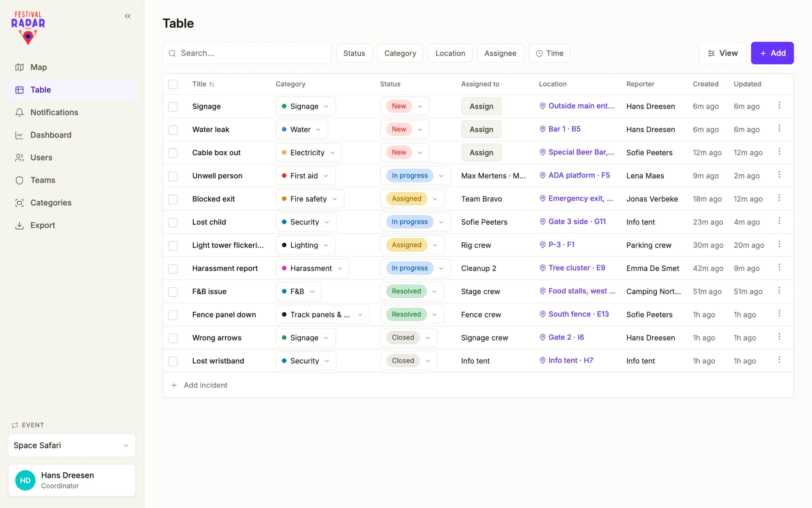The height and width of the screenshot is (508, 812).
Task: Open Gate 3 side G11 location link
Action: click(x=572, y=221)
